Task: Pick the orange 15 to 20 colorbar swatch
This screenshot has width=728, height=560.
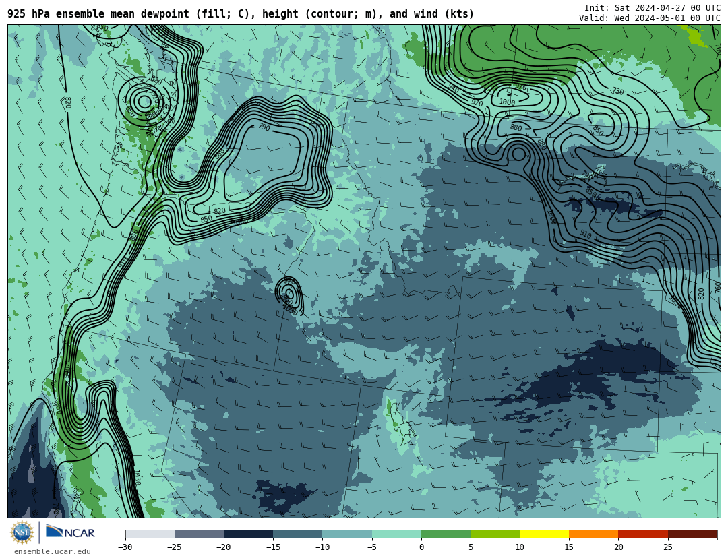Action: [x=594, y=534]
